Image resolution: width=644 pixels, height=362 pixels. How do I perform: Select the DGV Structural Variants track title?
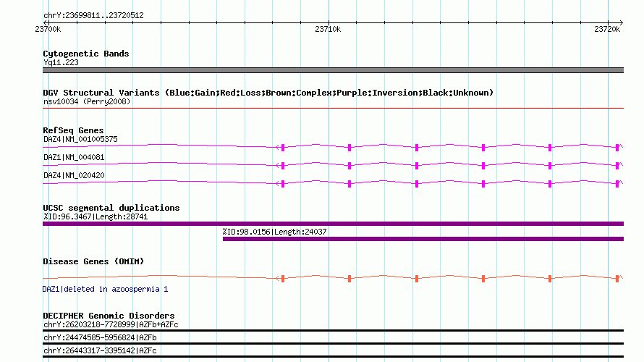tap(268, 93)
